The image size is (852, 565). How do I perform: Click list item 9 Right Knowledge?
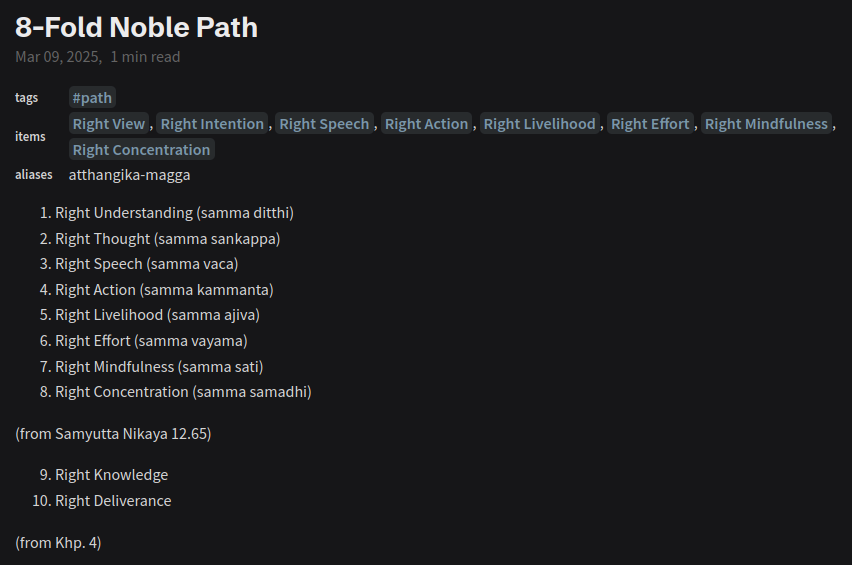tap(111, 475)
